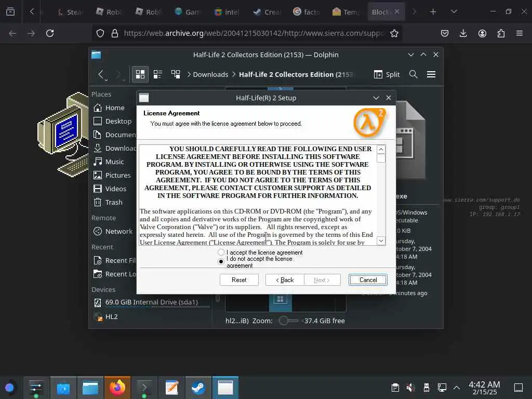Switch to the facto browser tab
This screenshot has height=399, width=532.
[x=307, y=12]
